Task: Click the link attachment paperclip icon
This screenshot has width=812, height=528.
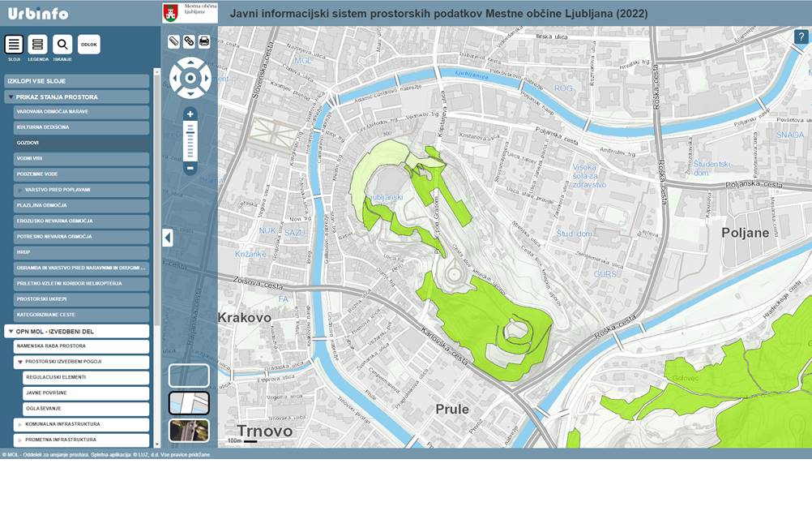Action: tap(189, 41)
